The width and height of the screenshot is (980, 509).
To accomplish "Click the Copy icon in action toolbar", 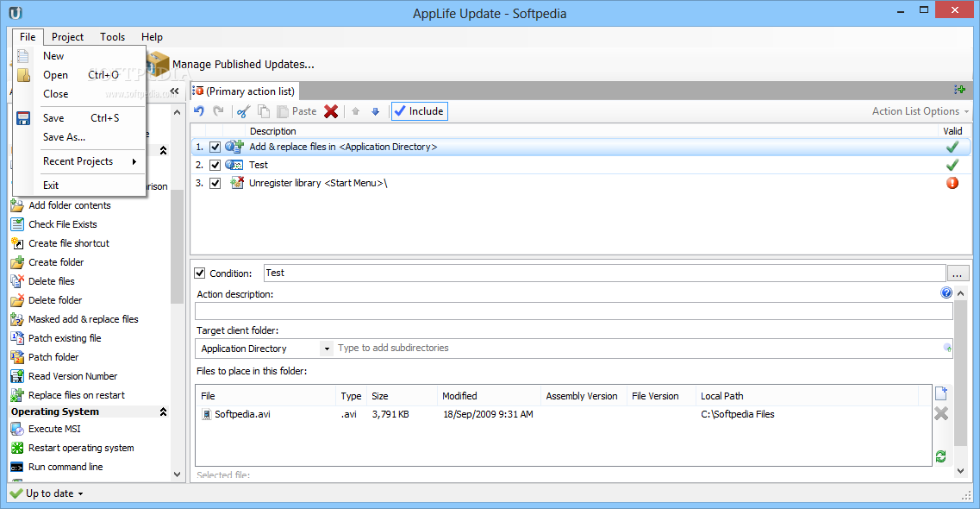I will tap(264, 111).
